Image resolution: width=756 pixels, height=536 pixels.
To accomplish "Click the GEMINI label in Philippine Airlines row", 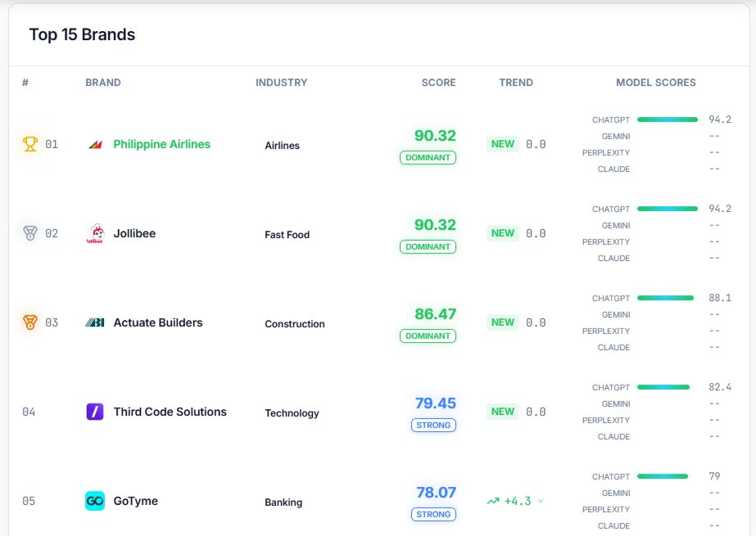I will click(616, 137).
